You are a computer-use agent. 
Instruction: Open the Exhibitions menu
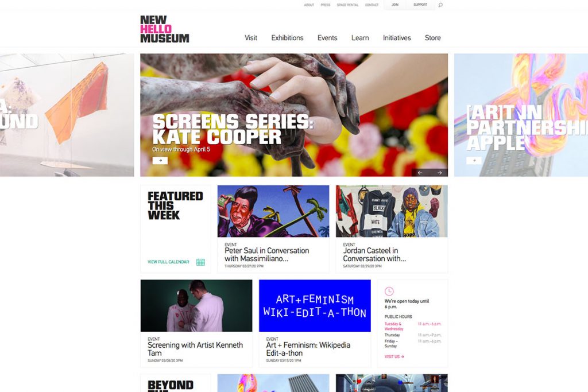tap(287, 38)
